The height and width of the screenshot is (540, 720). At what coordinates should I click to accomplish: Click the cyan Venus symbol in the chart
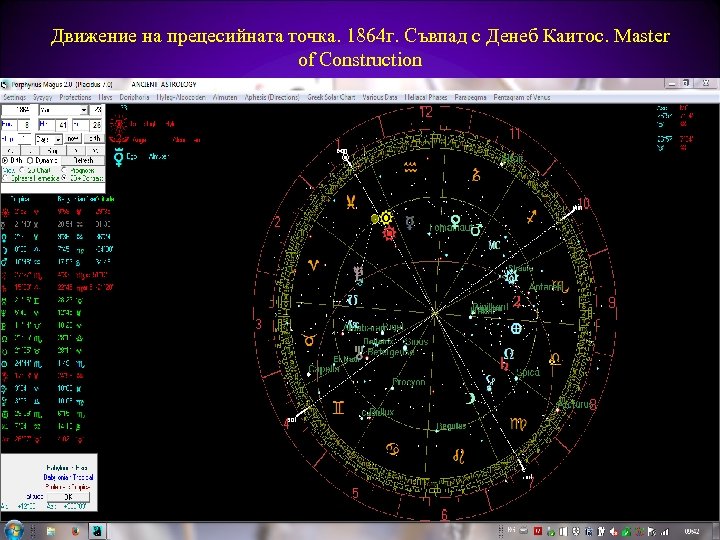point(456,220)
